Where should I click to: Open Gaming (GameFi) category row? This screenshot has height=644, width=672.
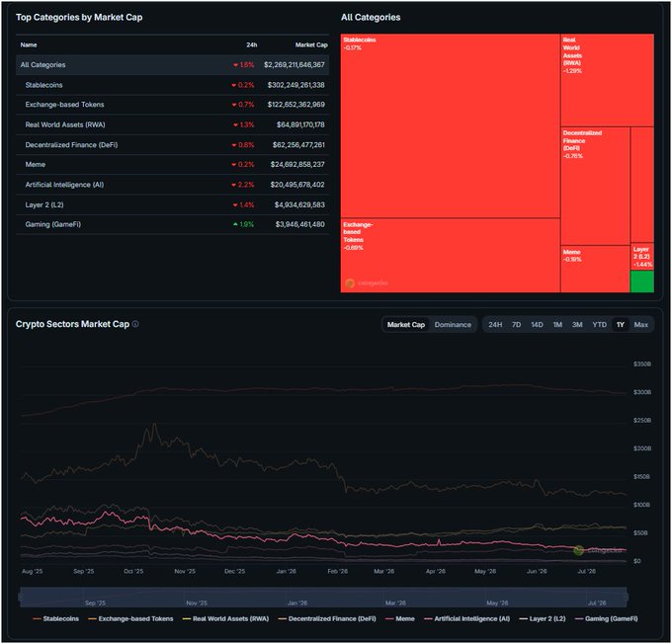click(x=172, y=224)
